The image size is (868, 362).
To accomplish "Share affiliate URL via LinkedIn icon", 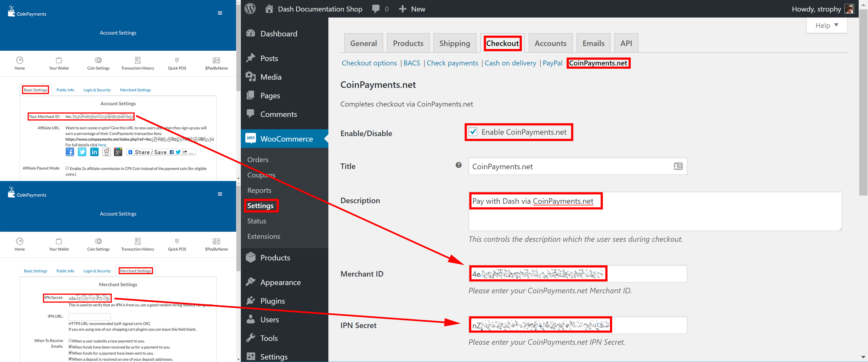I will coord(94,152).
